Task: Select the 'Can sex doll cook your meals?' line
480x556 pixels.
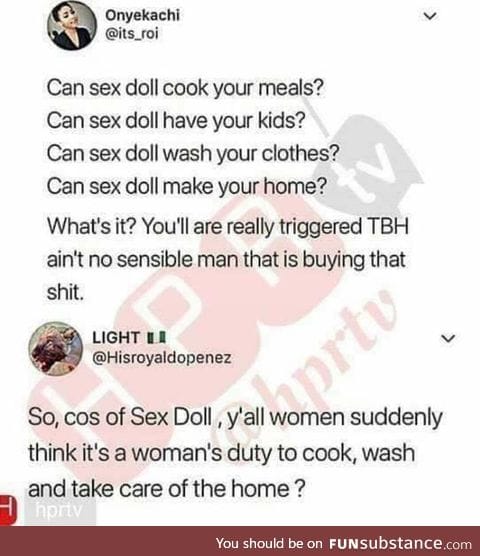Action: (x=185, y=87)
